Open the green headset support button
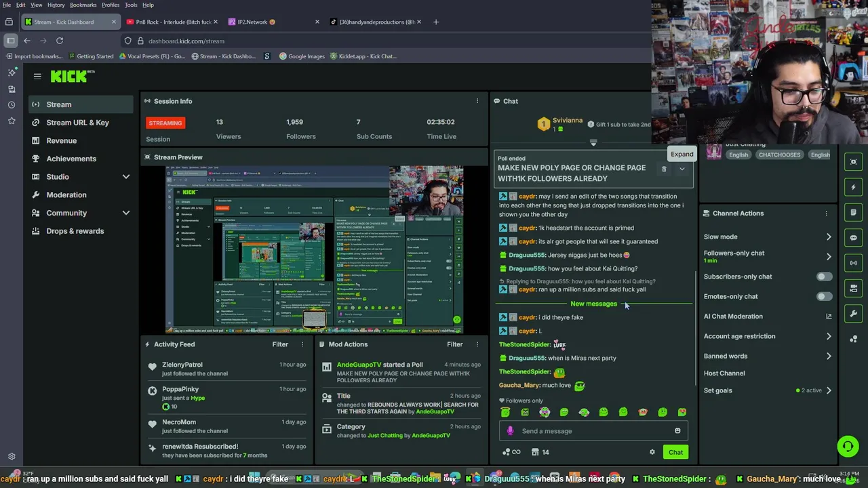 [x=848, y=446]
